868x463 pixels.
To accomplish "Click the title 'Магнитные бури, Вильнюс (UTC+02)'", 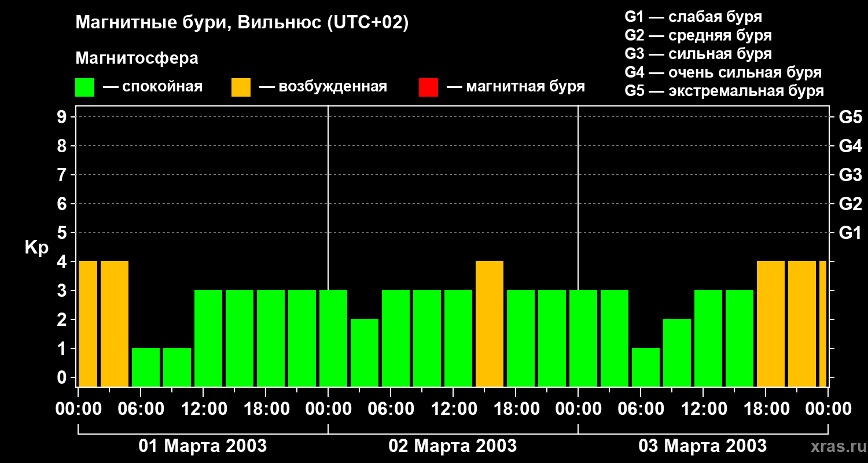I will 242,24.
